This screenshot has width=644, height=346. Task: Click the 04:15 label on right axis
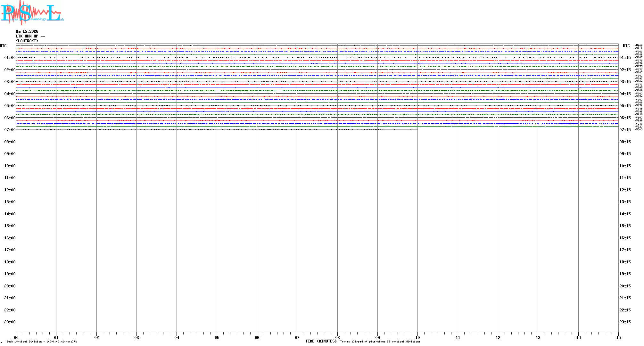pos(625,94)
